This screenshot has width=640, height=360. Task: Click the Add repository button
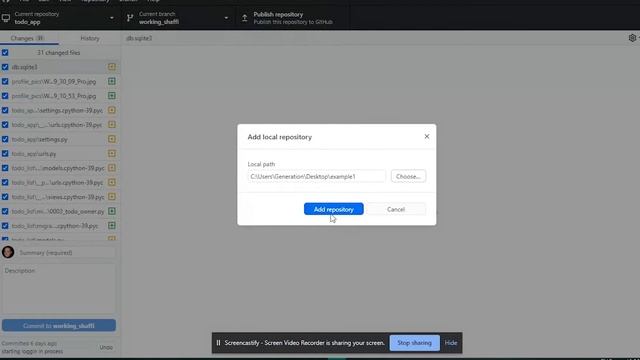333,209
